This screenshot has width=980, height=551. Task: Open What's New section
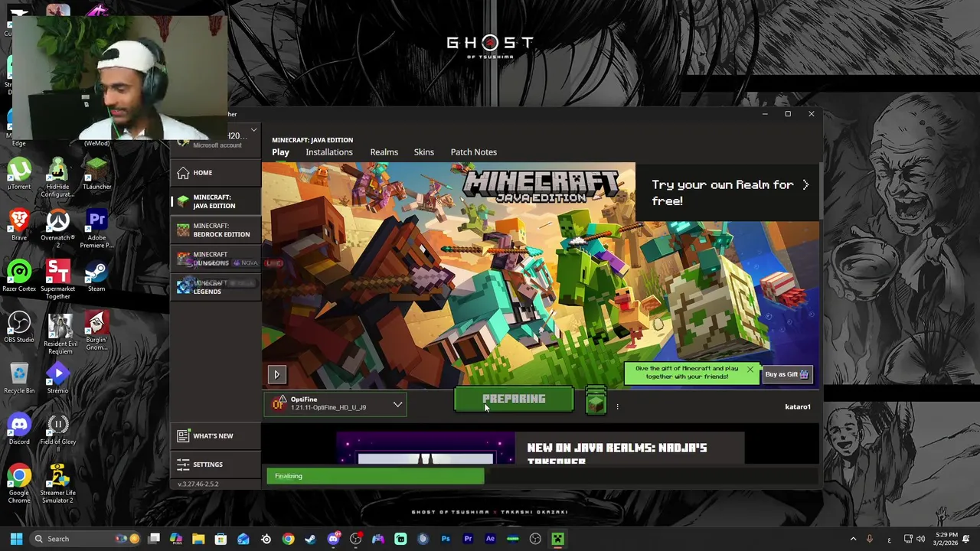(x=215, y=435)
